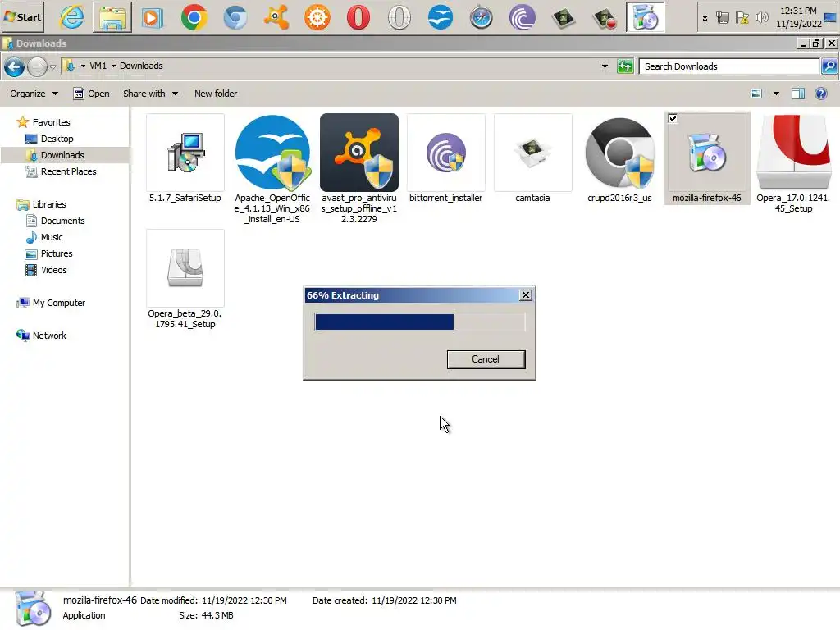
Task: Select the camtasia file
Action: (x=532, y=158)
